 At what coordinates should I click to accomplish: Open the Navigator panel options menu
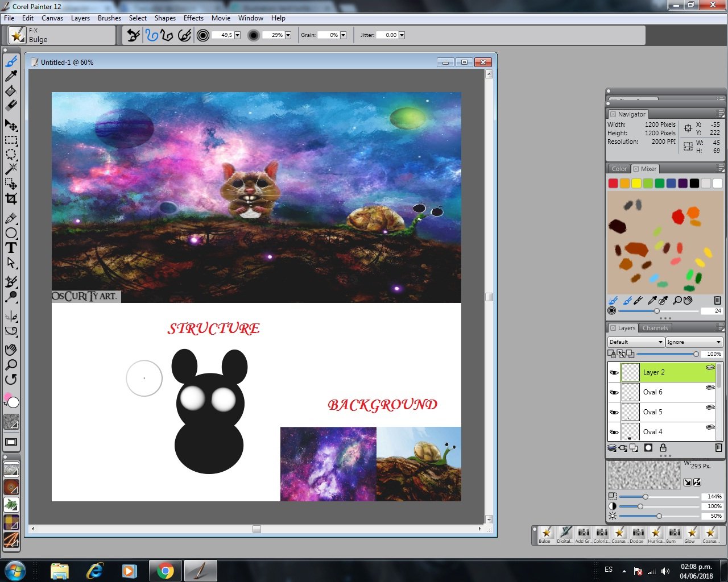click(x=720, y=114)
